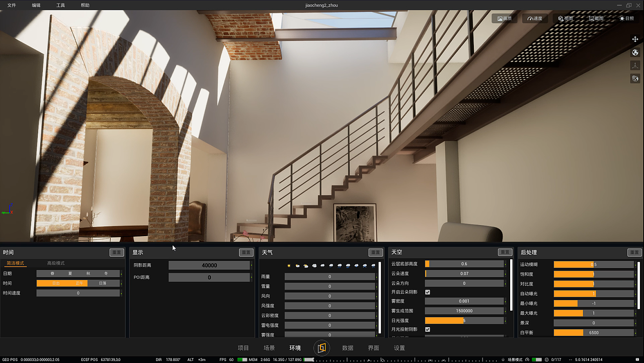Click the globe icon in right toolbar
644x363 pixels.
click(x=635, y=52)
